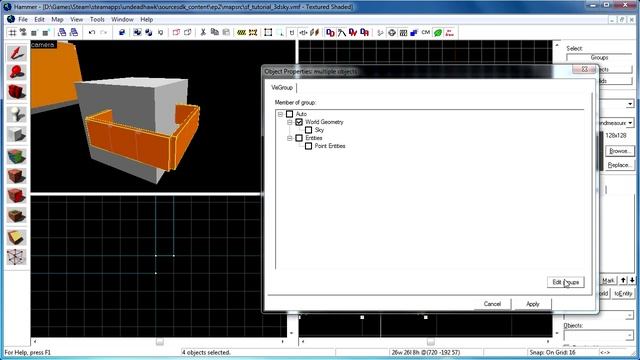Open the Help menu

[x=147, y=19]
